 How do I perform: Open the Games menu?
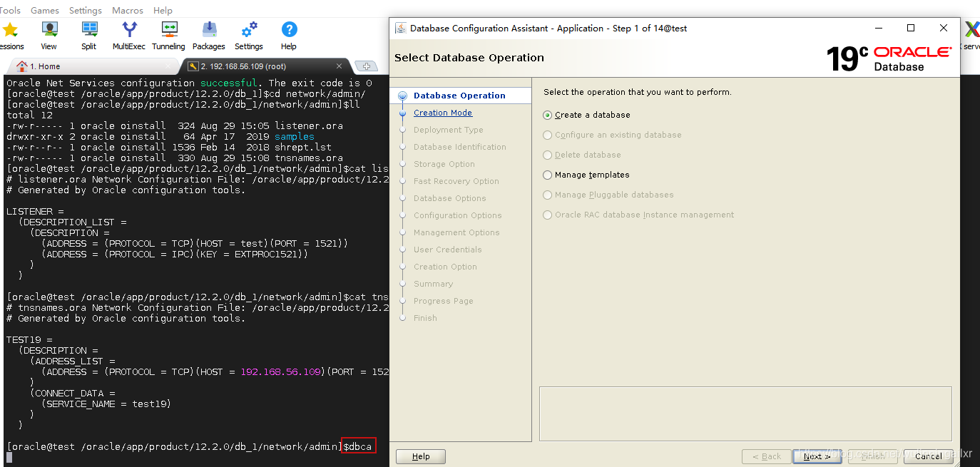(45, 11)
